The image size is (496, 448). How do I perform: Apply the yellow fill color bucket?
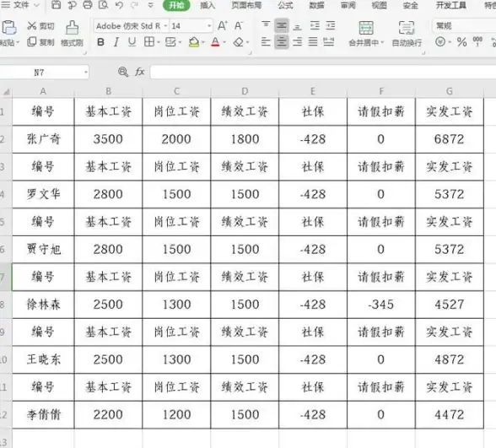tap(194, 42)
